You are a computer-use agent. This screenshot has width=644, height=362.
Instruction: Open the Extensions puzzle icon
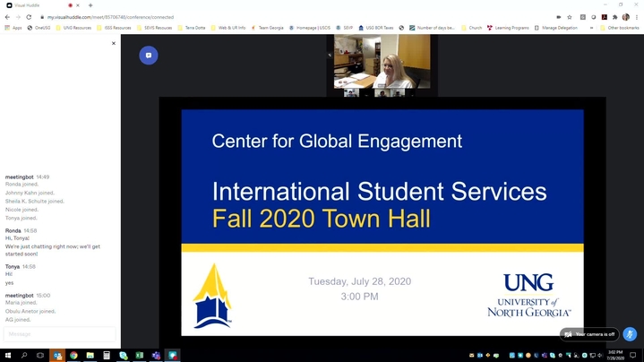(x=614, y=17)
